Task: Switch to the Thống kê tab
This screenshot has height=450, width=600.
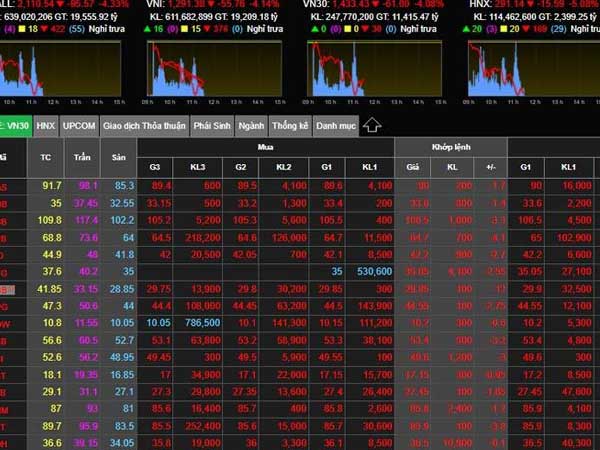Action: (290, 126)
